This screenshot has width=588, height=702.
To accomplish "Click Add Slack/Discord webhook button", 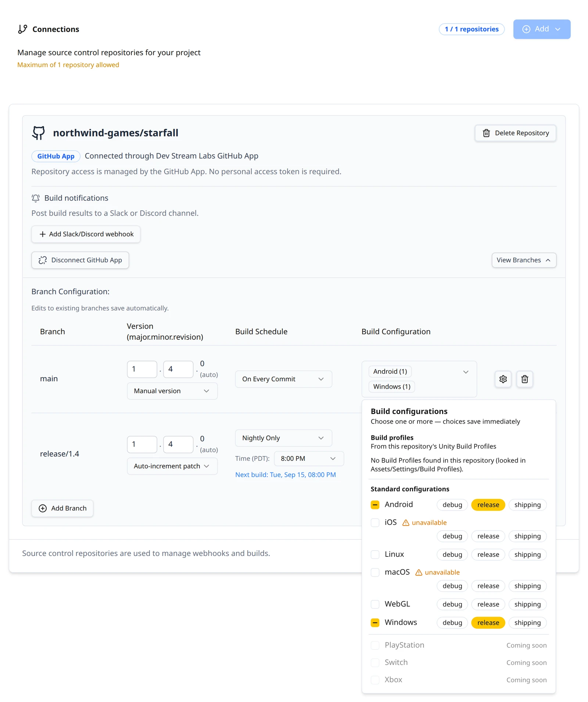I will pos(86,234).
